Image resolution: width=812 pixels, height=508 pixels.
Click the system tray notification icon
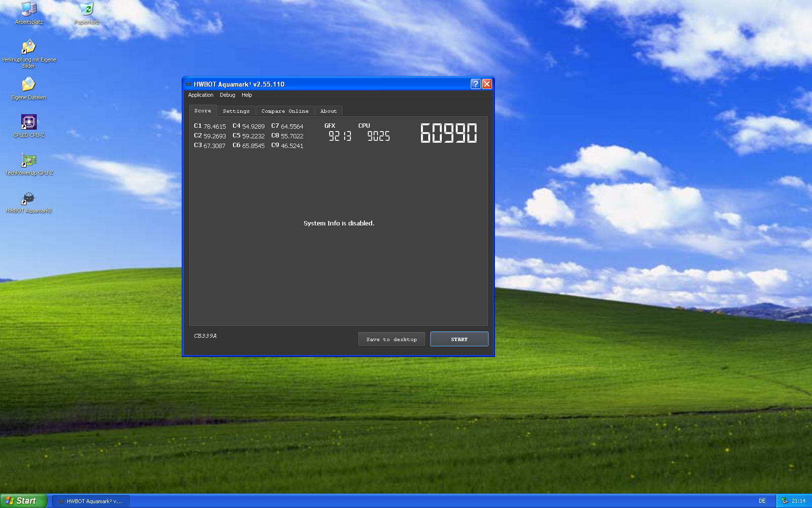point(785,501)
